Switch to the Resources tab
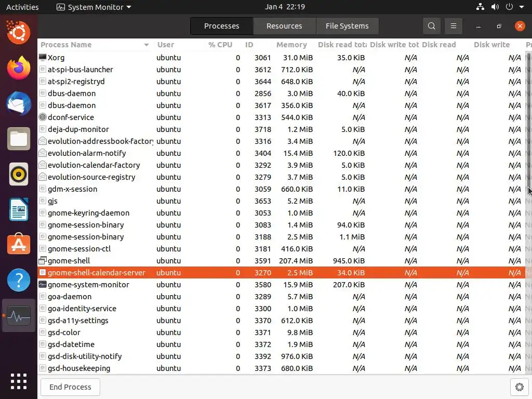The height and width of the screenshot is (399, 532). coord(284,26)
